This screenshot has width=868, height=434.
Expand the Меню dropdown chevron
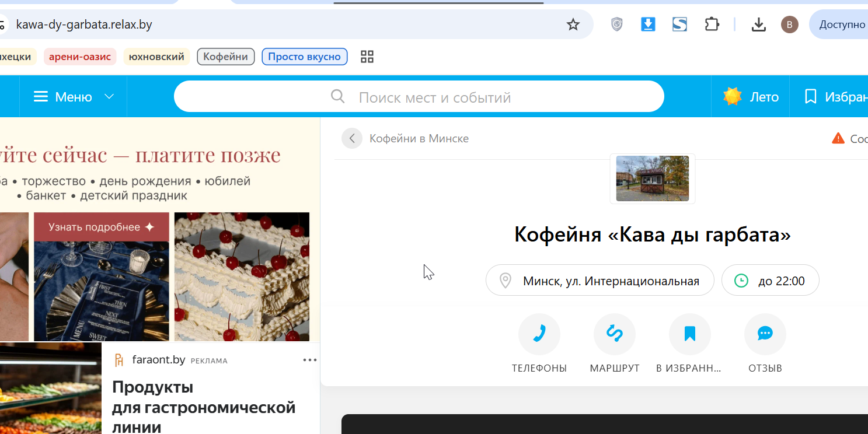pyautogui.click(x=109, y=96)
